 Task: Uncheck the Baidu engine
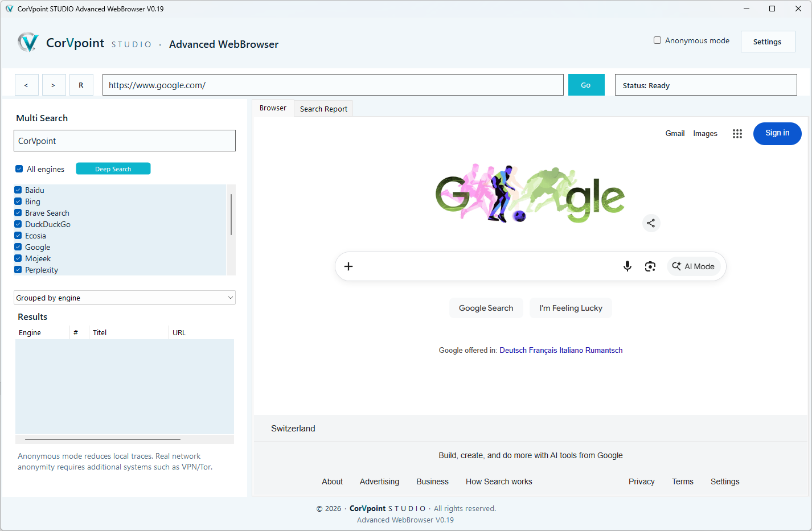pos(18,190)
